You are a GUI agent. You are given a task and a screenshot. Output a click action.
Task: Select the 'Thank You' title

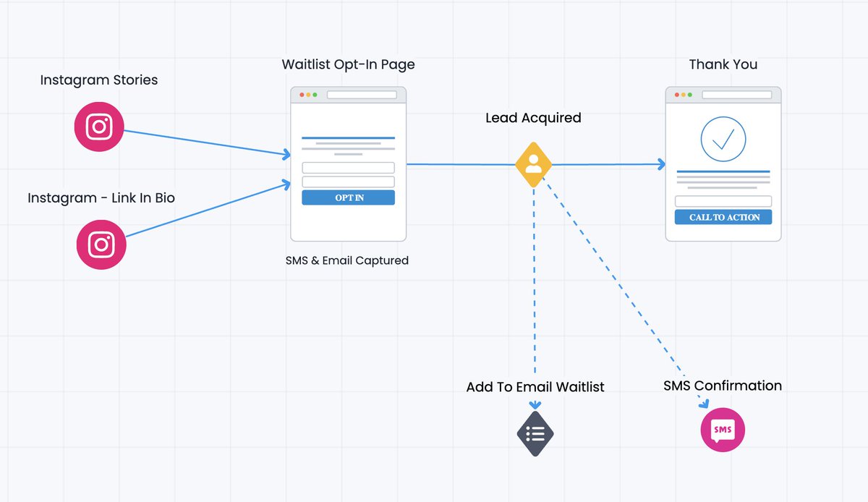[723, 64]
